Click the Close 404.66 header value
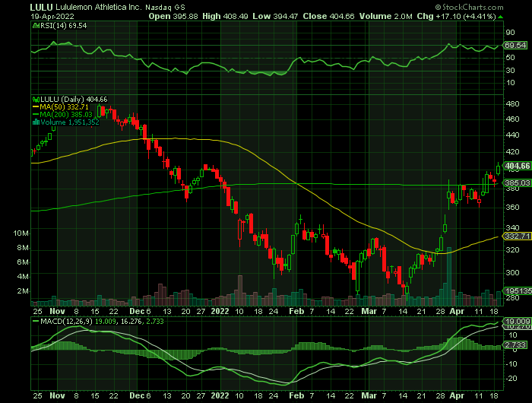The width and height of the screenshot is (532, 403). [x=328, y=16]
